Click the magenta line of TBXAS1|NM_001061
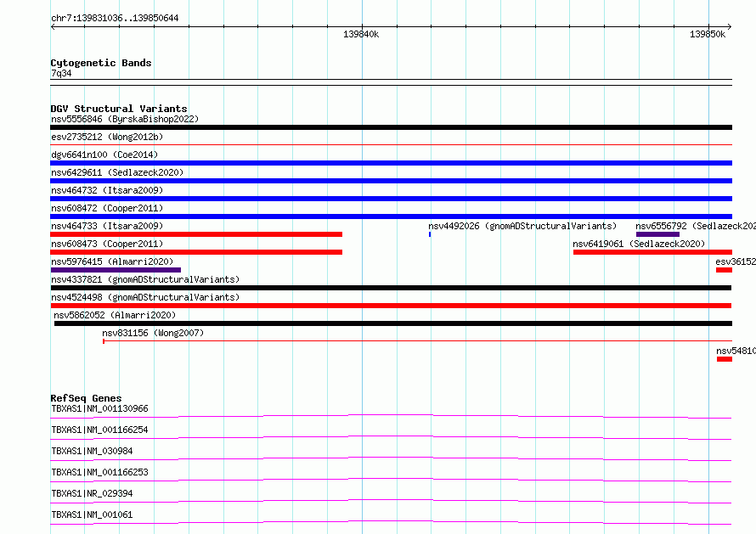 coord(391,522)
